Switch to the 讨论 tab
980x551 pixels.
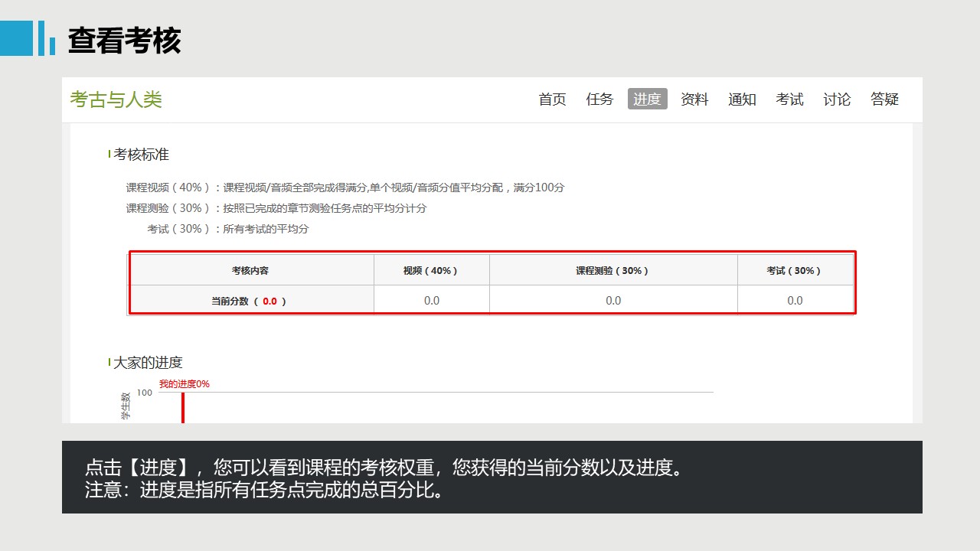point(837,99)
